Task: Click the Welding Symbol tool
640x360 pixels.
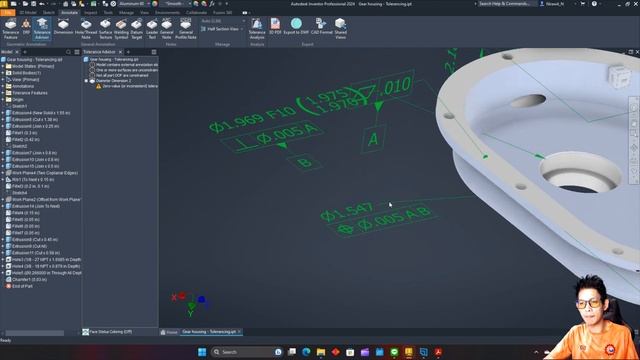Action: pyautogui.click(x=121, y=29)
